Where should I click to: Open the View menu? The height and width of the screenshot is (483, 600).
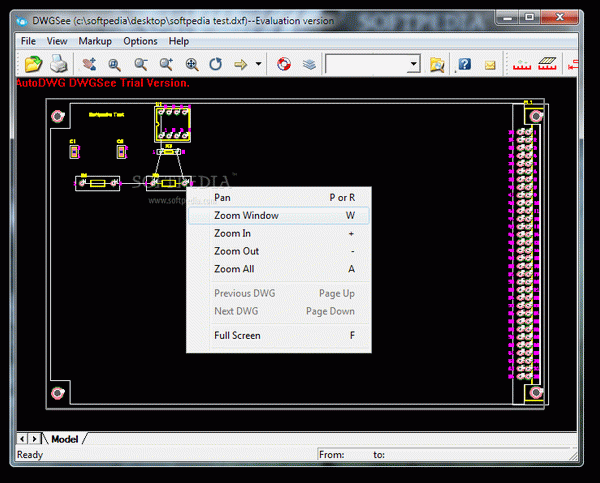tap(57, 41)
